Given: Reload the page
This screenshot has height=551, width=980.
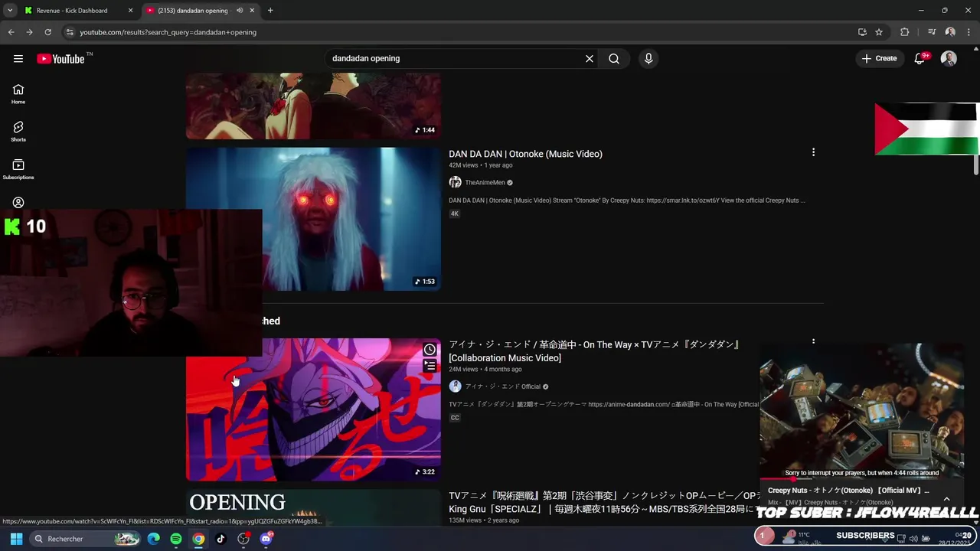Looking at the screenshot, I should [x=47, y=32].
